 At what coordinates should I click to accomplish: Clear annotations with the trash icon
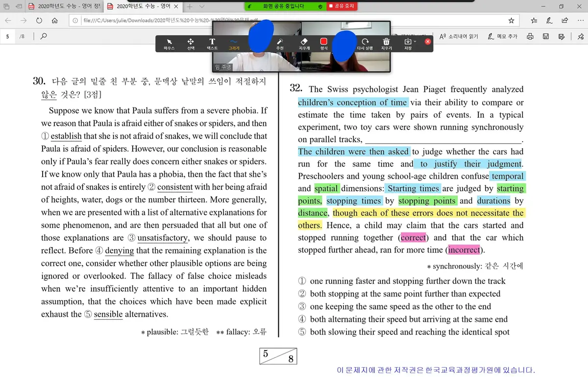[386, 44]
